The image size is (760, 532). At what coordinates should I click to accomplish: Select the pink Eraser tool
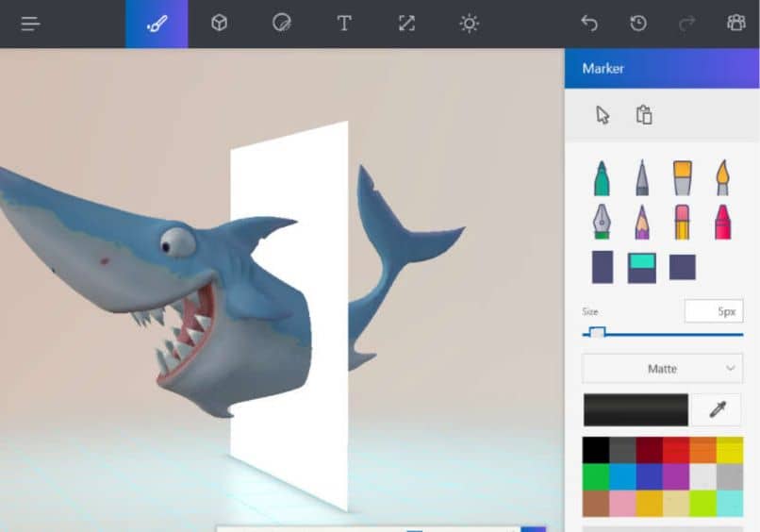coord(682,222)
